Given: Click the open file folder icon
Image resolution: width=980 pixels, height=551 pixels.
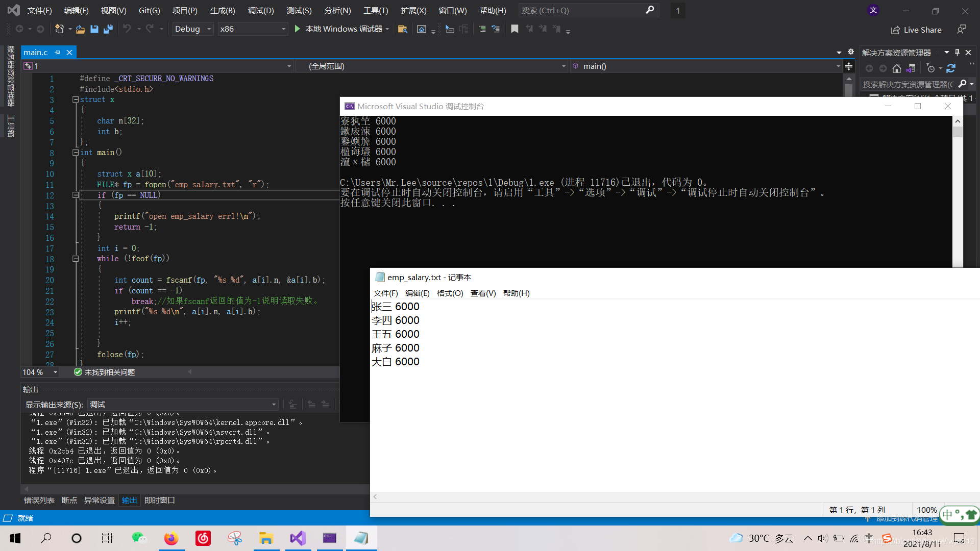Looking at the screenshot, I should pos(80,29).
